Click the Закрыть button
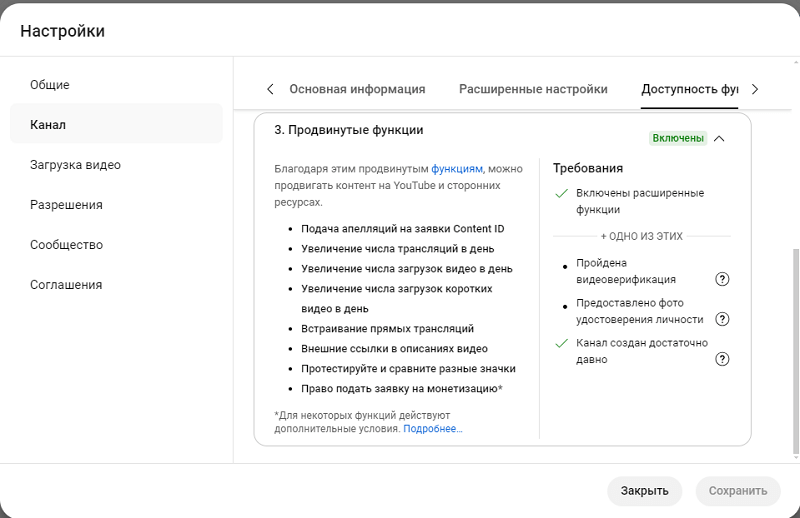 644,491
